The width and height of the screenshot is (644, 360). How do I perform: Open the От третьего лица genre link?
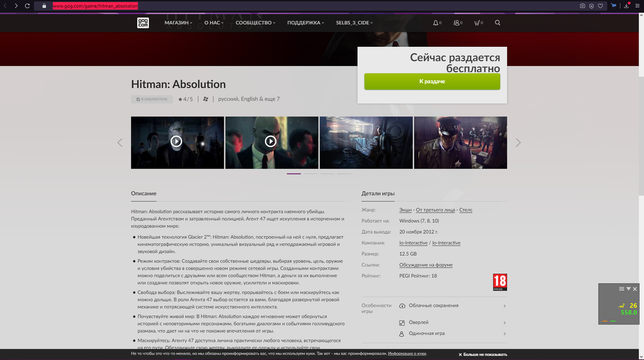click(435, 210)
